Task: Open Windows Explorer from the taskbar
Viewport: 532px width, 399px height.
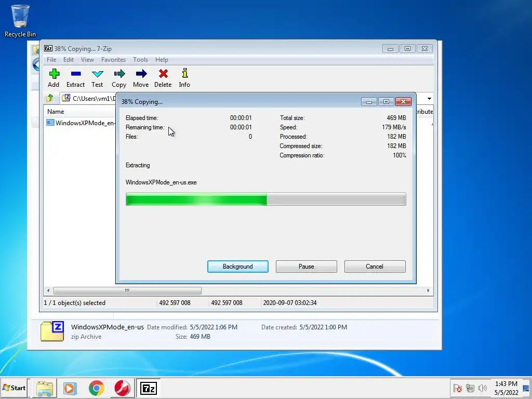Action: pyautogui.click(x=45, y=388)
